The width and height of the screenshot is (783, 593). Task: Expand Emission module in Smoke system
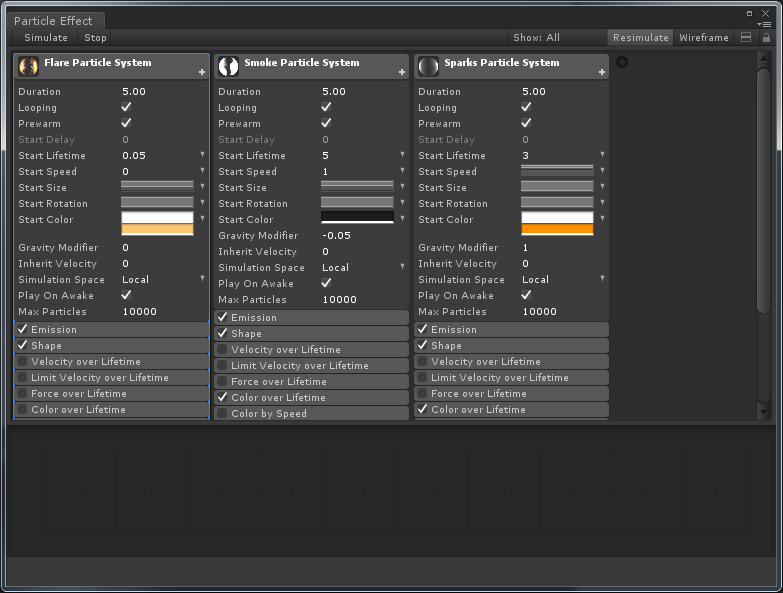[x=312, y=317]
